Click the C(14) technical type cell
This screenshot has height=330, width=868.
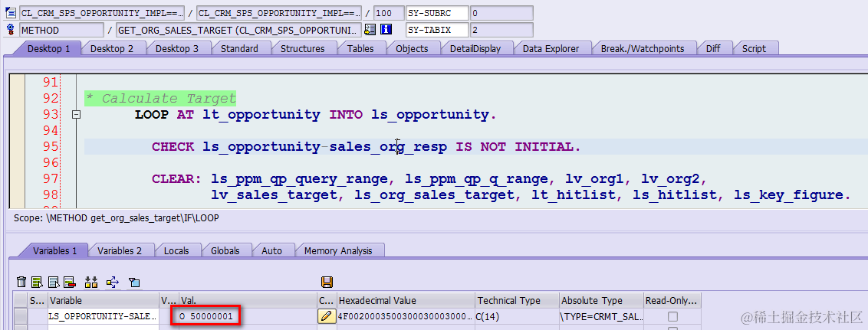(x=517, y=317)
